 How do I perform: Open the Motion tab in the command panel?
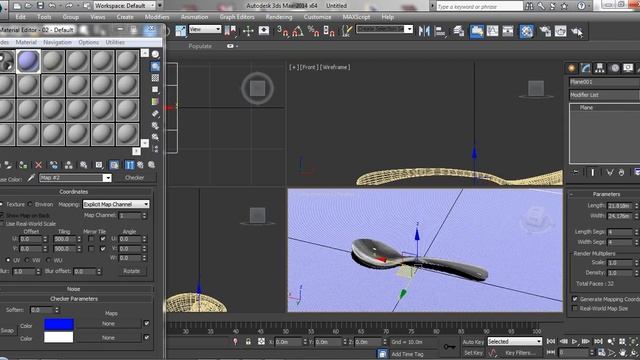point(614,68)
